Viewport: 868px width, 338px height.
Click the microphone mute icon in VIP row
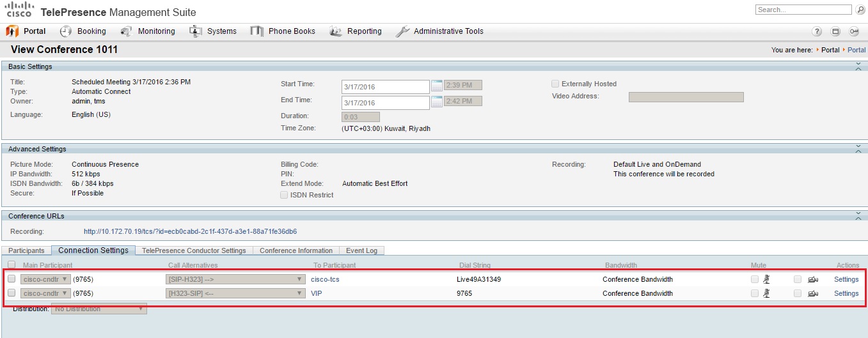point(766,293)
